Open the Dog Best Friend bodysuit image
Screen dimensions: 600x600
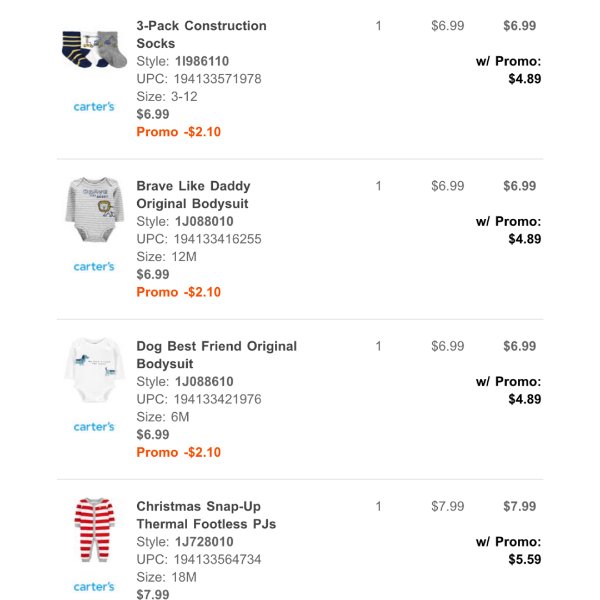click(95, 369)
